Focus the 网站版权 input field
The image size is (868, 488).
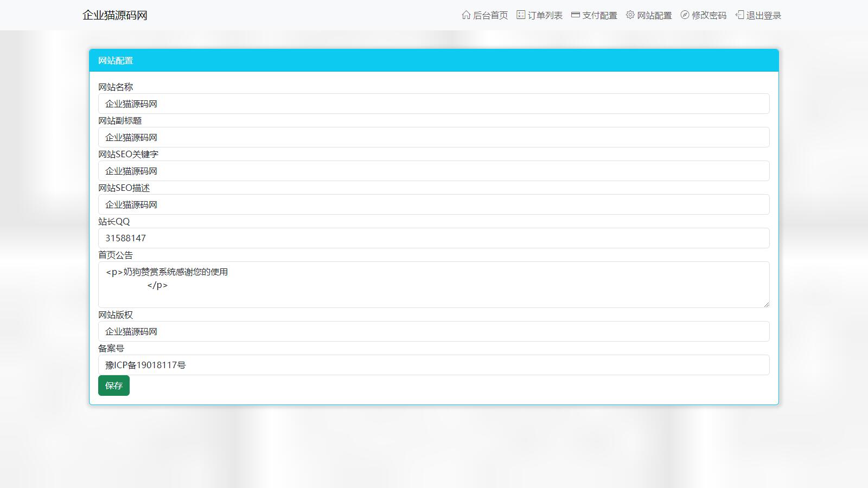point(434,331)
